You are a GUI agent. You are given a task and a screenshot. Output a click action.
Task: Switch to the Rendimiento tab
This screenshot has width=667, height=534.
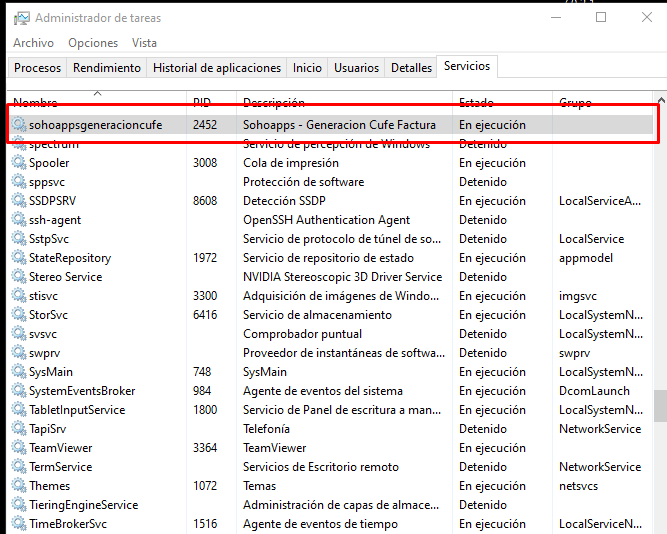point(107,68)
